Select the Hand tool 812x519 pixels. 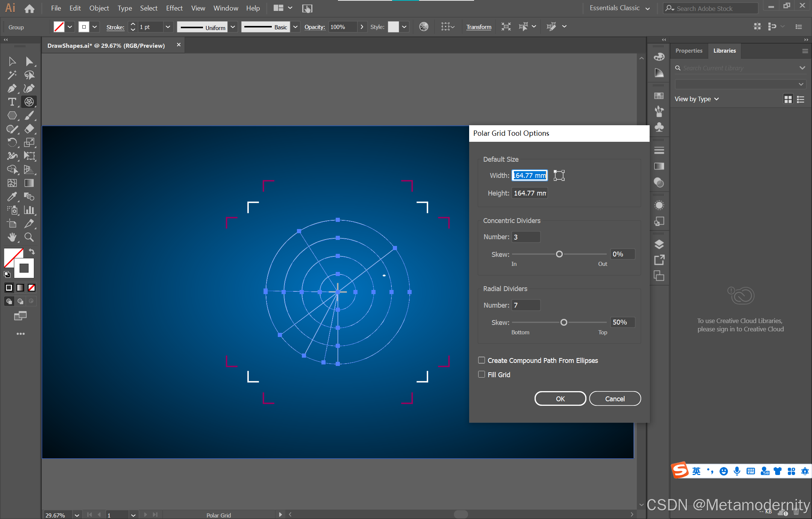click(x=12, y=237)
